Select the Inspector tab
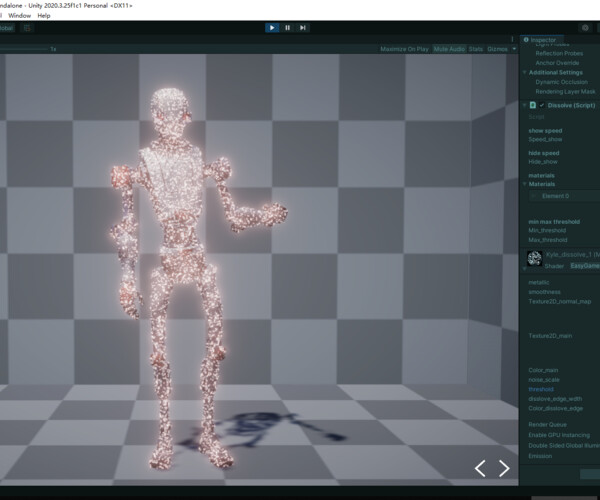Image resolution: width=600 pixels, height=500 pixels. (x=545, y=40)
